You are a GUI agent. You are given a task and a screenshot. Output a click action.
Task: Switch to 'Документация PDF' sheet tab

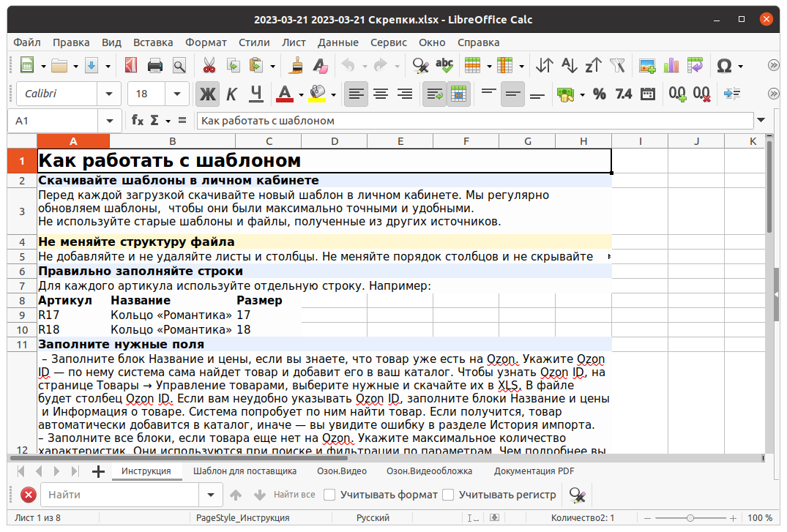click(x=534, y=471)
